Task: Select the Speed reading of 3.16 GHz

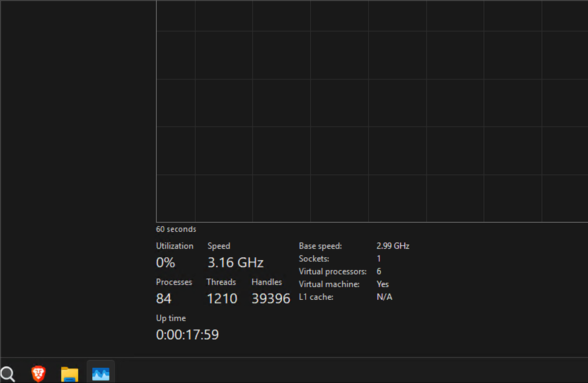Action: (235, 262)
